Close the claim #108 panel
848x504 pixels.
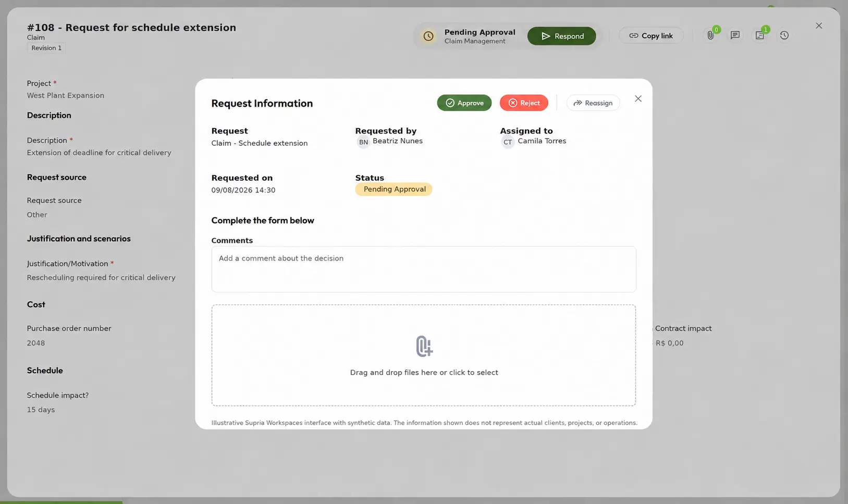coord(818,26)
